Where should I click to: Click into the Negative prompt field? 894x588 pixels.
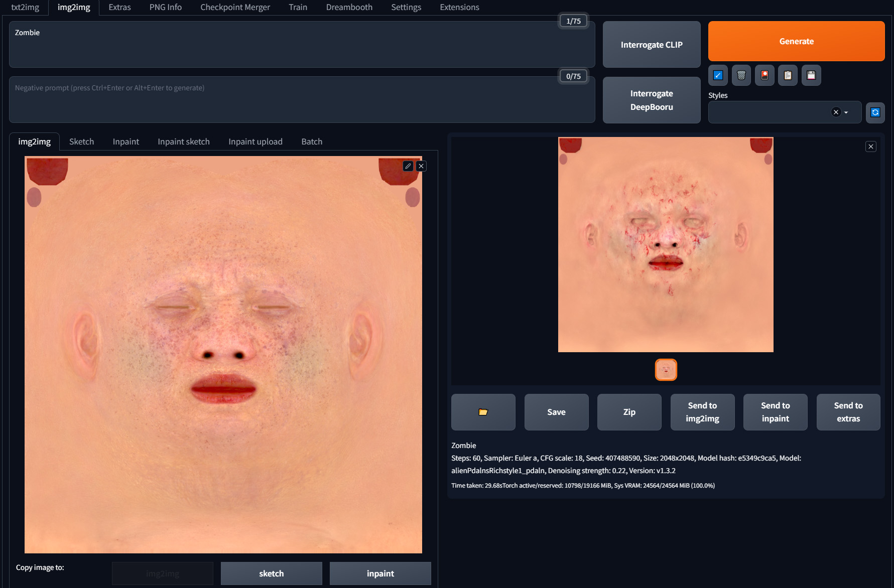pos(302,99)
